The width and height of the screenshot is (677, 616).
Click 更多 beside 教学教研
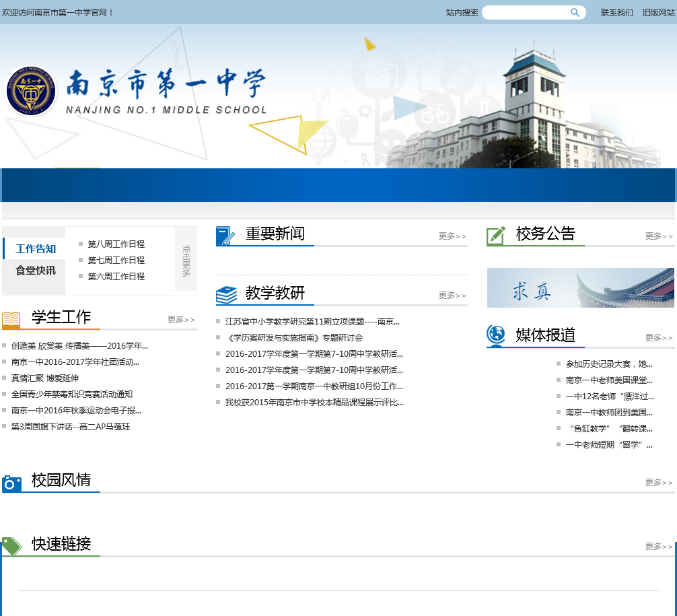pos(452,295)
